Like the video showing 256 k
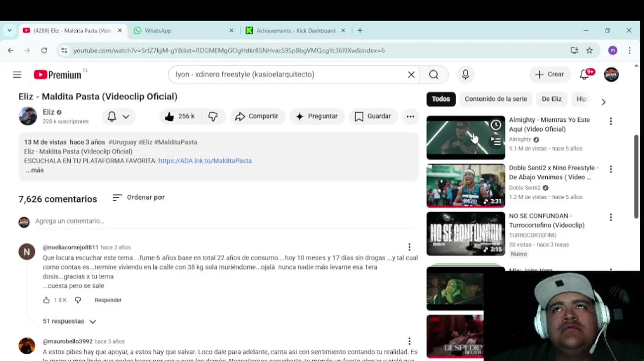This screenshot has width=644, height=361. click(179, 116)
